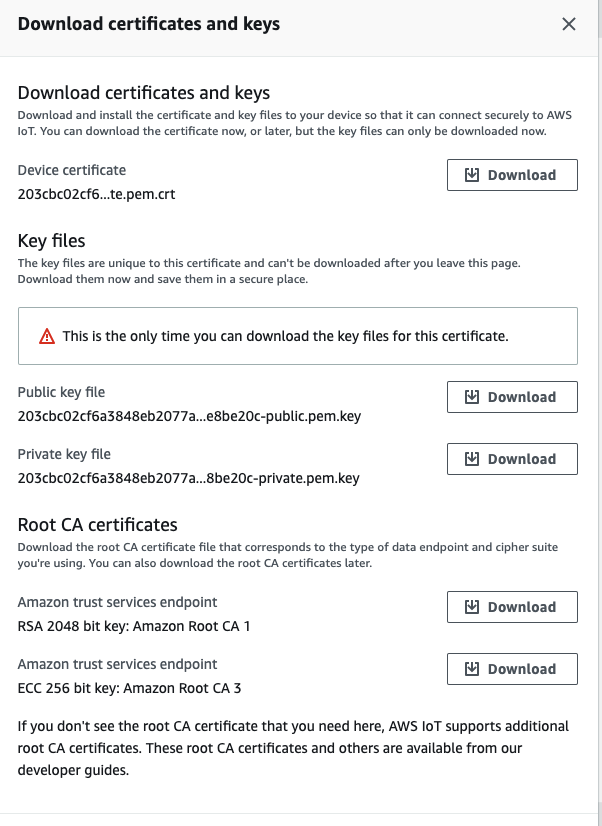
Task: Click the Key files section heading
Action: tap(51, 241)
